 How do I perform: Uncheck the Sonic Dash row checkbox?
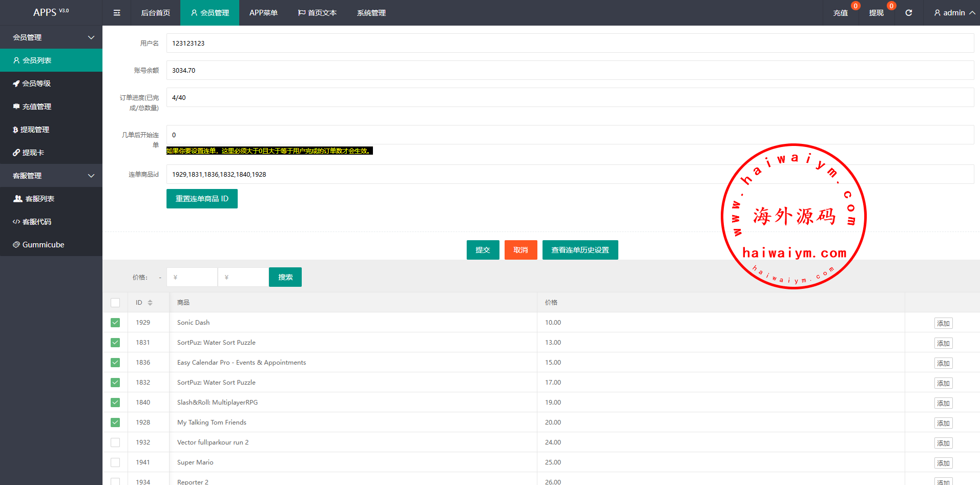115,323
